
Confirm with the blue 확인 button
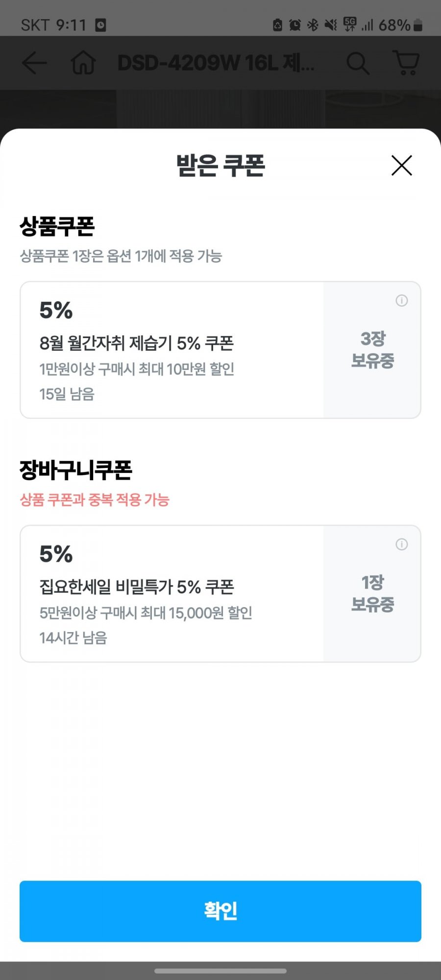click(220, 911)
